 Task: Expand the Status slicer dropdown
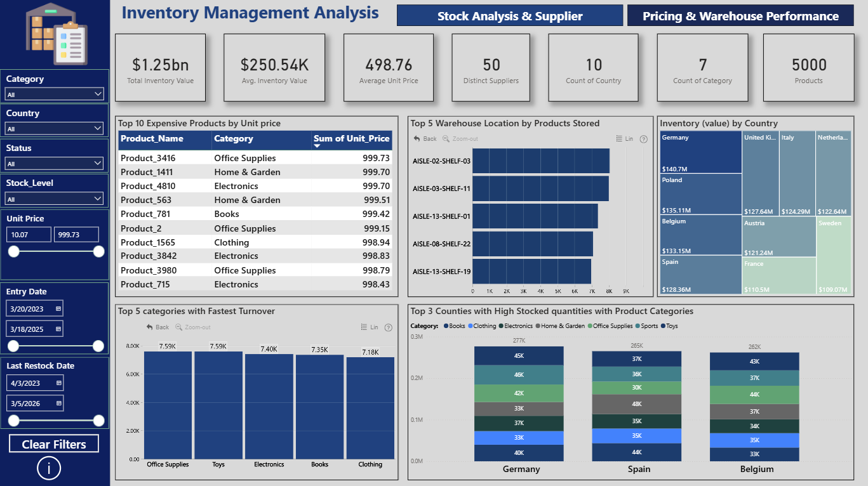(55, 163)
